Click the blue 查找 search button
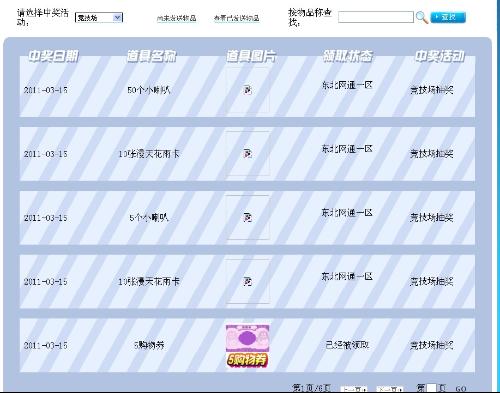500x393 pixels. coord(448,17)
